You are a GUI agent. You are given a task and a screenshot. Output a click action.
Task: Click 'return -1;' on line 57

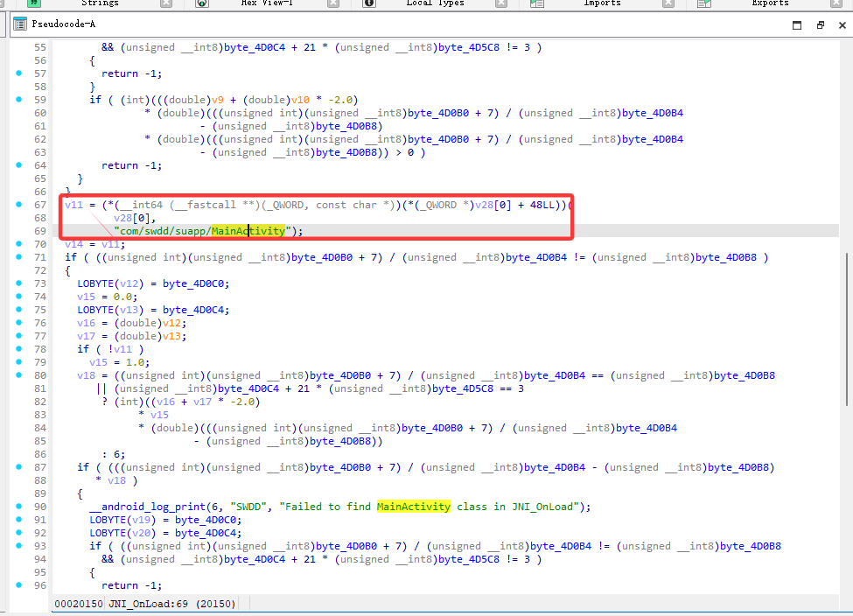(132, 73)
